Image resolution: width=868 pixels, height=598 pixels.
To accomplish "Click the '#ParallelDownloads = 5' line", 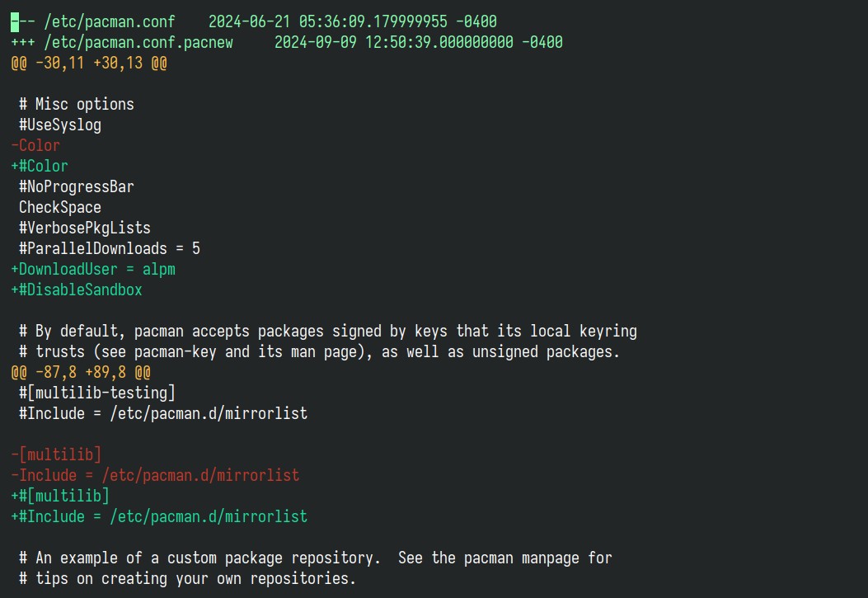I will (110, 248).
